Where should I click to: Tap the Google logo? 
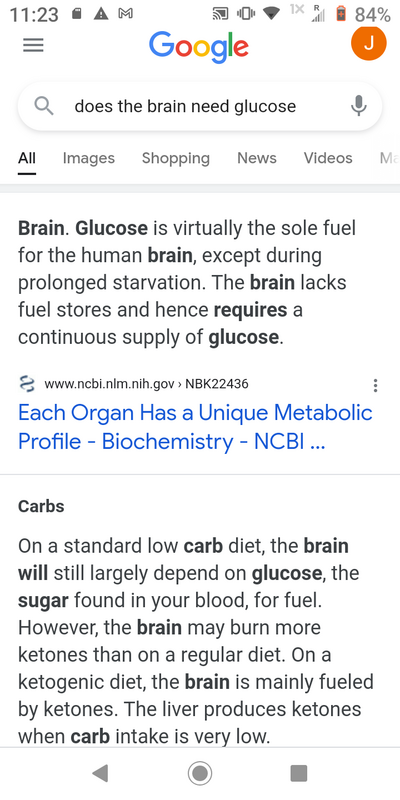point(199,47)
